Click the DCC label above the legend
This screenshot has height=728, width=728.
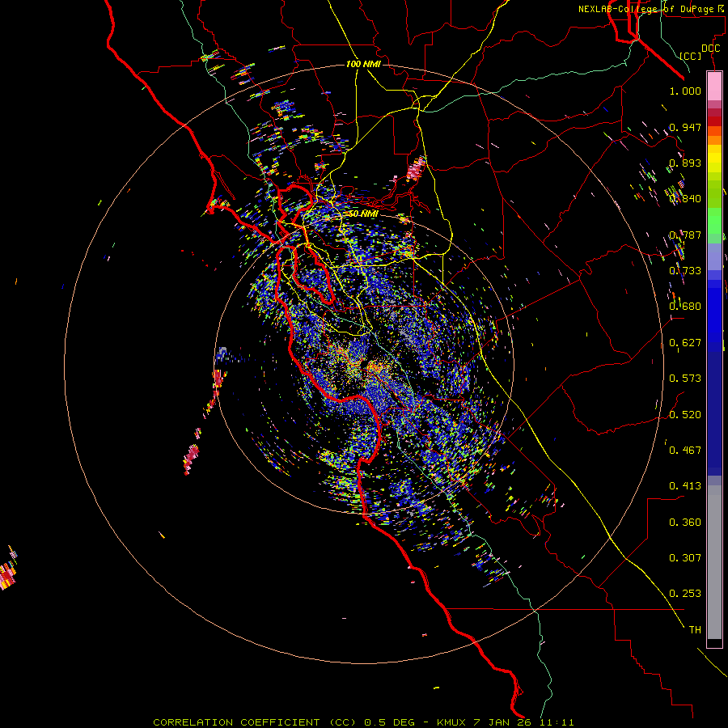710,49
